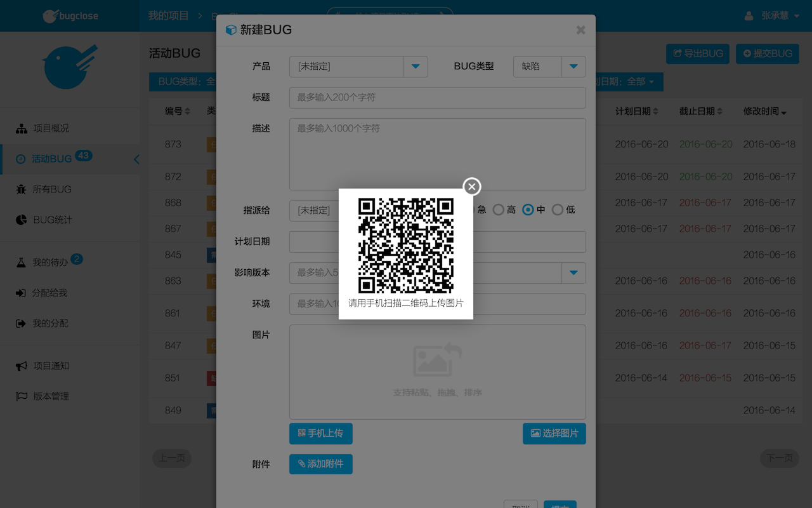Click the image placeholder icon in 图片 area
This screenshot has width=812, height=508.
click(437, 359)
